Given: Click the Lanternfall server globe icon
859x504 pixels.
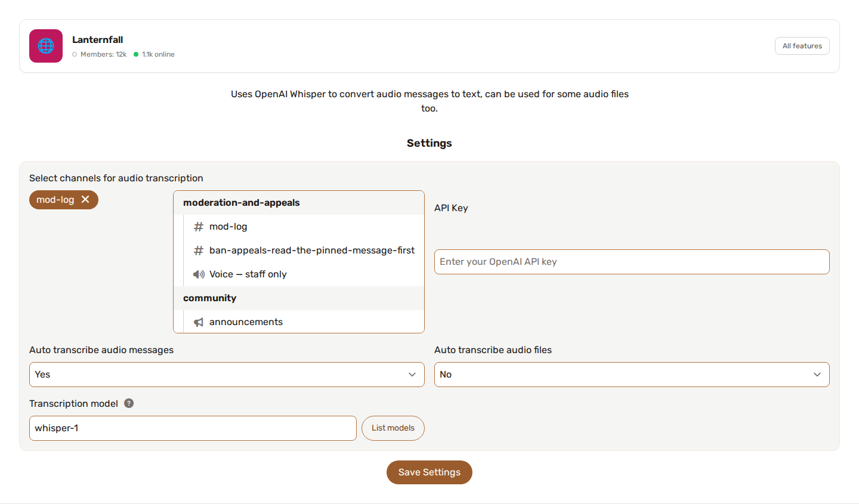Looking at the screenshot, I should (x=46, y=46).
